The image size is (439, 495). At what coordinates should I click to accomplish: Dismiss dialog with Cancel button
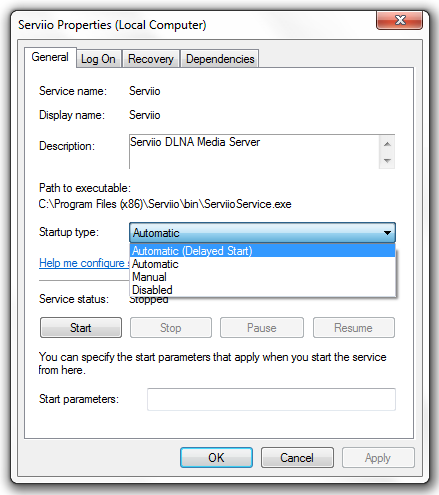point(297,458)
